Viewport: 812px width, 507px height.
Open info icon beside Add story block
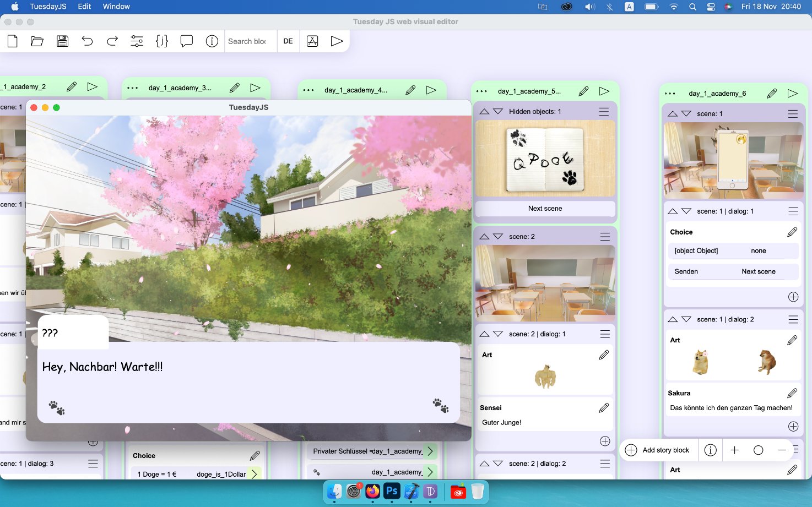[x=711, y=450]
